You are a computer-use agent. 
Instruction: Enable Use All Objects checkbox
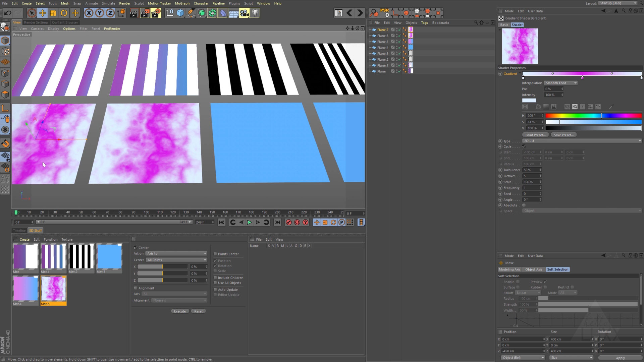pyautogui.click(x=215, y=283)
